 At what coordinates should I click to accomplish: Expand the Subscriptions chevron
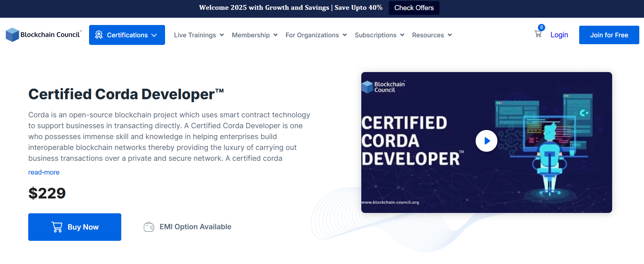click(x=402, y=35)
